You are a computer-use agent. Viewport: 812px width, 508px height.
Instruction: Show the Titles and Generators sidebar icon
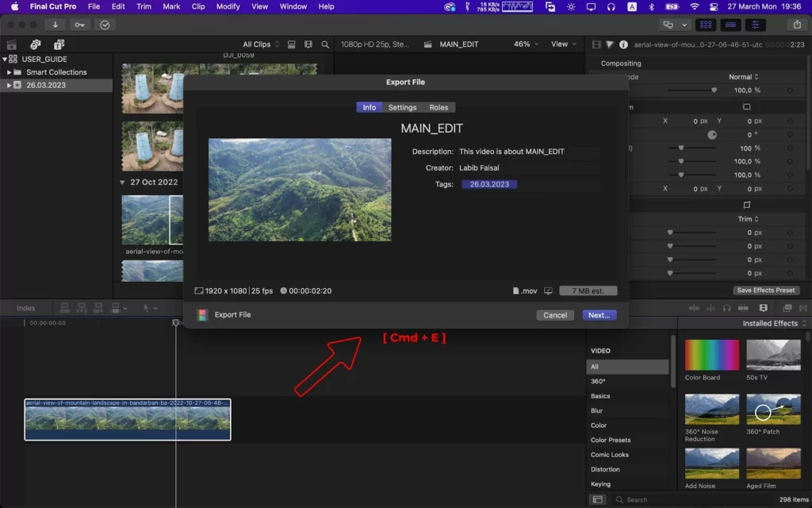59,44
